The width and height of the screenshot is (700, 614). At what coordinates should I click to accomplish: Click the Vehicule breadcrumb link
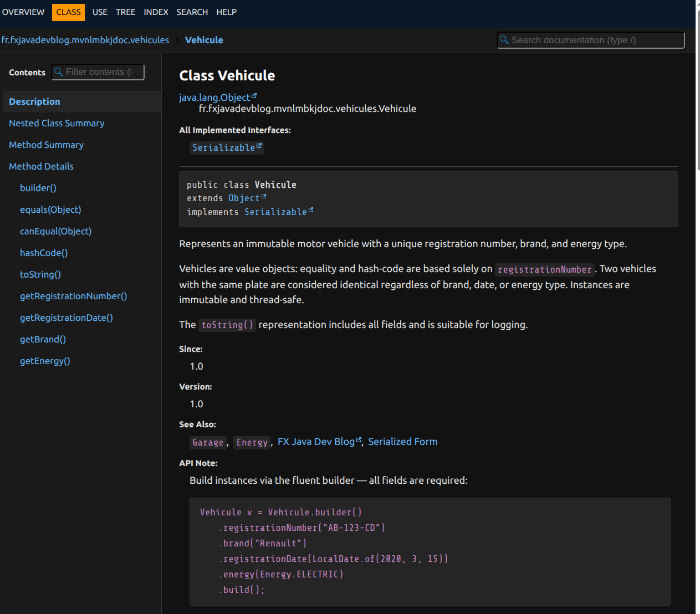point(204,40)
